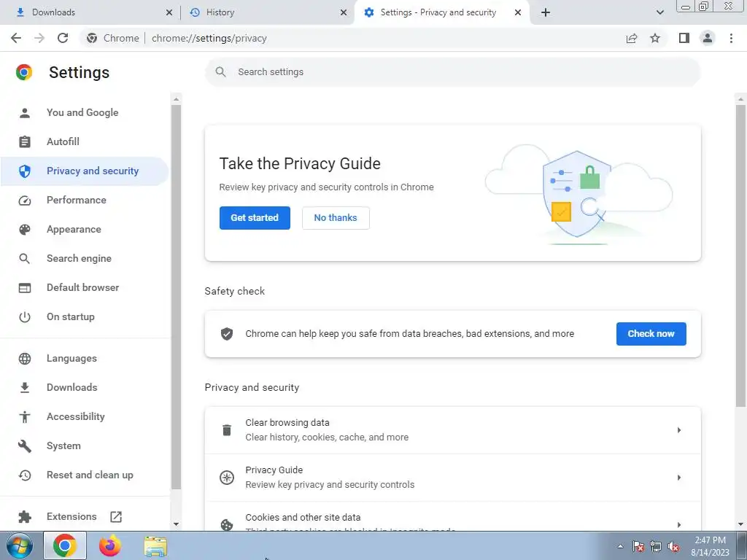Screen dimensions: 747x560
Task: Open Clear browsing data
Action: 452,430
